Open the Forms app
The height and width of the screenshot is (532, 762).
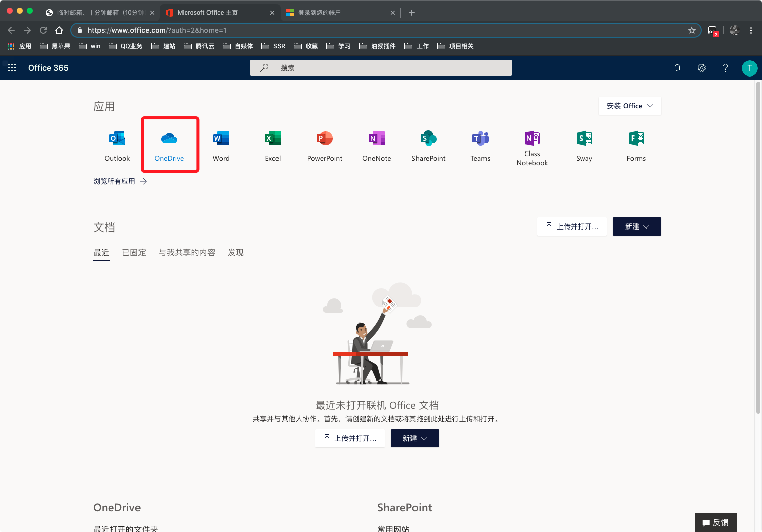(636, 146)
